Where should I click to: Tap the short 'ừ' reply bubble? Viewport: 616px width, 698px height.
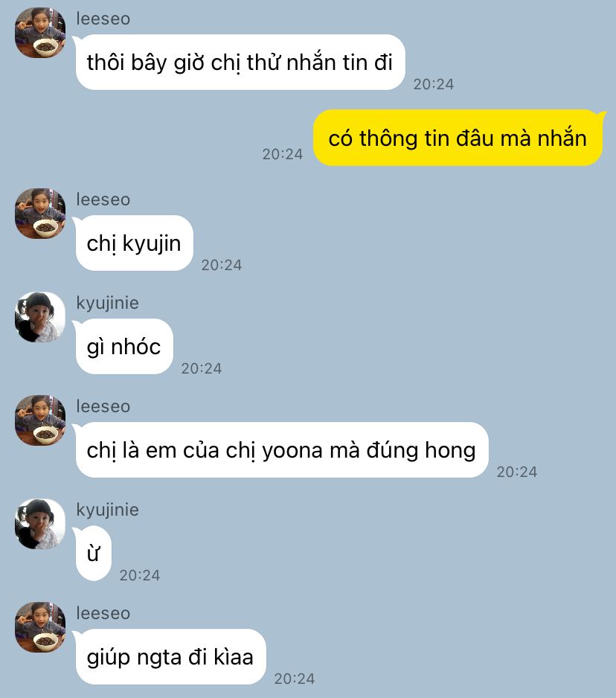coord(92,554)
